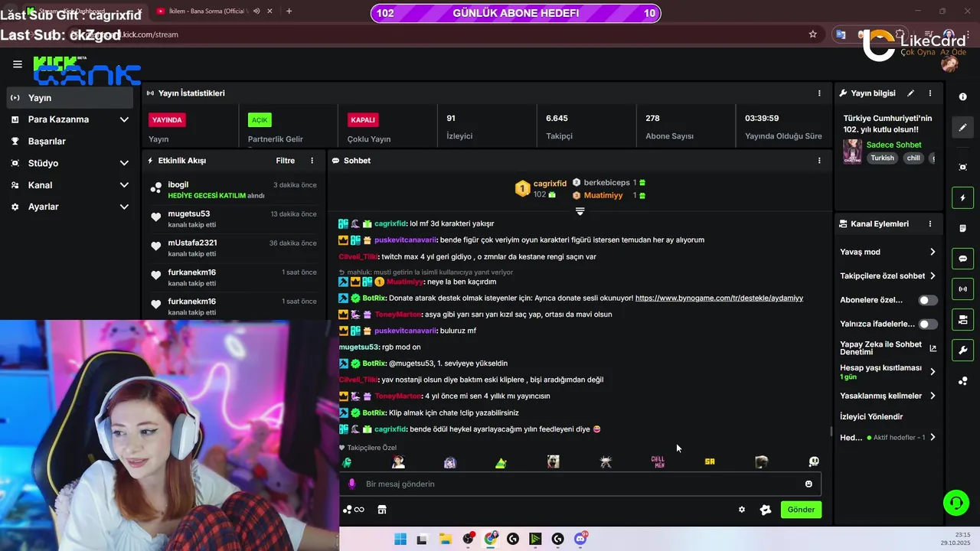This screenshot has width=980, height=551.
Task: Click İzleyici Yönlendir
Action: point(871,417)
